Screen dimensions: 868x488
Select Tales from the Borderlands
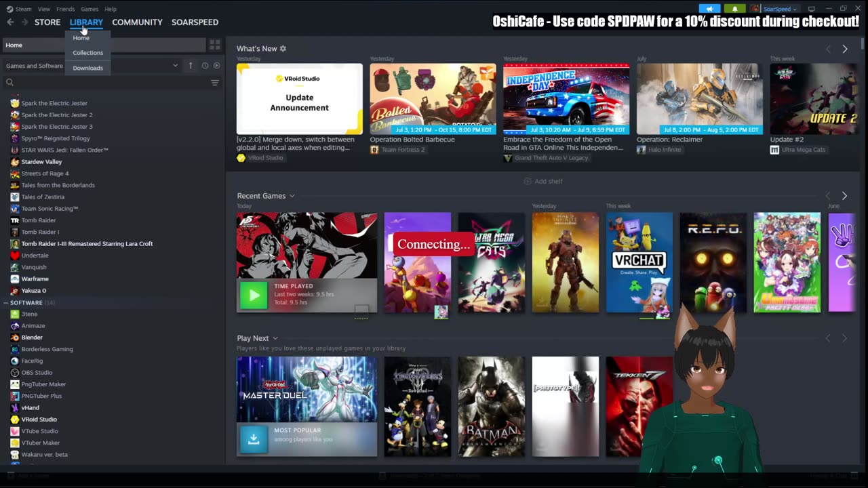click(x=58, y=185)
